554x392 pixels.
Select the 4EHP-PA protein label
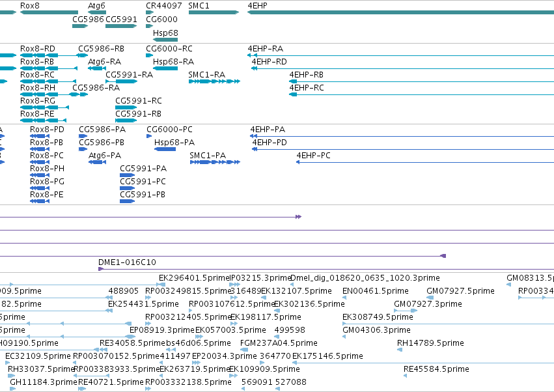coord(268,130)
